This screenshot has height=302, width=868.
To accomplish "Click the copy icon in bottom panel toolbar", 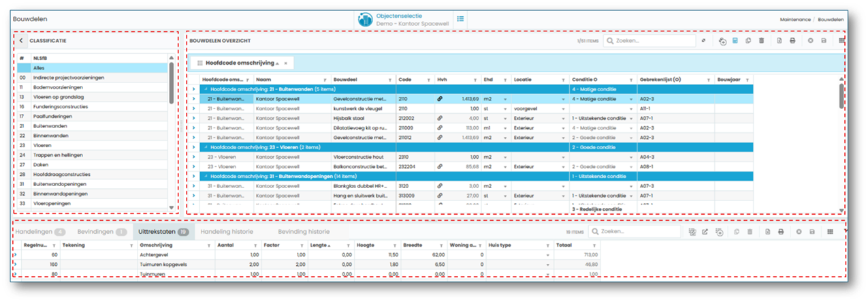I will (737, 232).
